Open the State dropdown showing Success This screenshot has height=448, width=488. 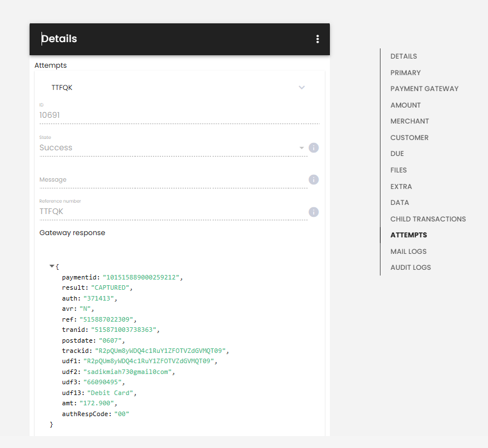click(173, 147)
